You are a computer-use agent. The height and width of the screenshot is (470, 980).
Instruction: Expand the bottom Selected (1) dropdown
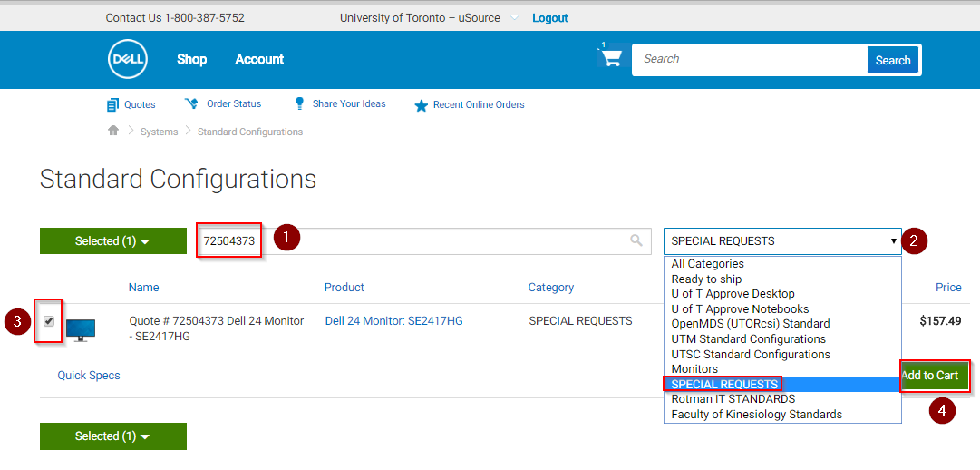click(x=112, y=436)
